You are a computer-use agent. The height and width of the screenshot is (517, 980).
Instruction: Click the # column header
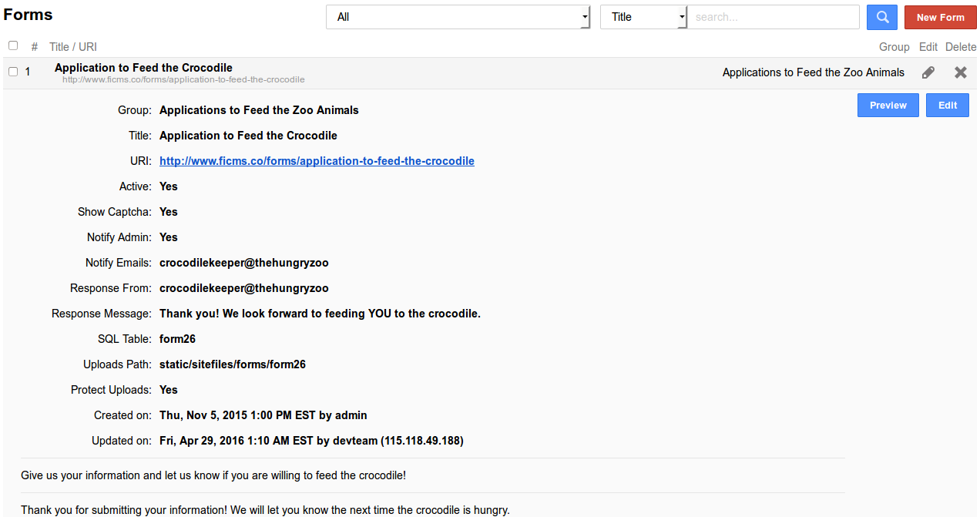click(35, 47)
